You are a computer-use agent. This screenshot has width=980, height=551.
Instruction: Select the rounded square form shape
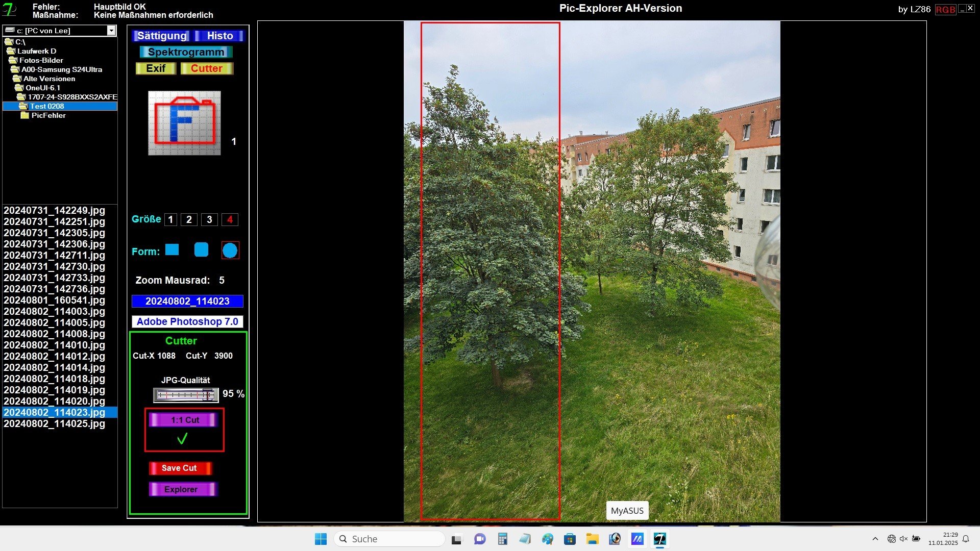pyautogui.click(x=201, y=249)
